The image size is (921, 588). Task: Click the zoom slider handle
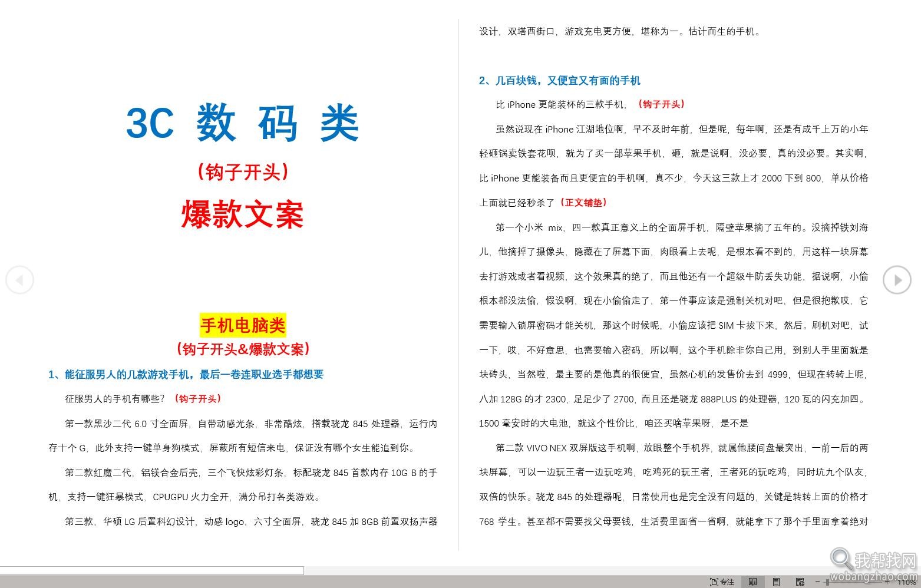(827, 582)
